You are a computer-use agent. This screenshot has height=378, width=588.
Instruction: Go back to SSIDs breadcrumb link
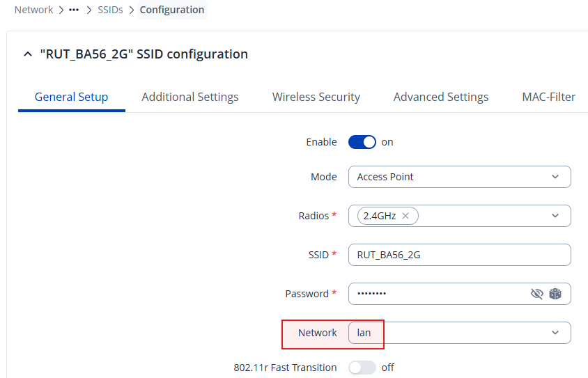point(110,10)
